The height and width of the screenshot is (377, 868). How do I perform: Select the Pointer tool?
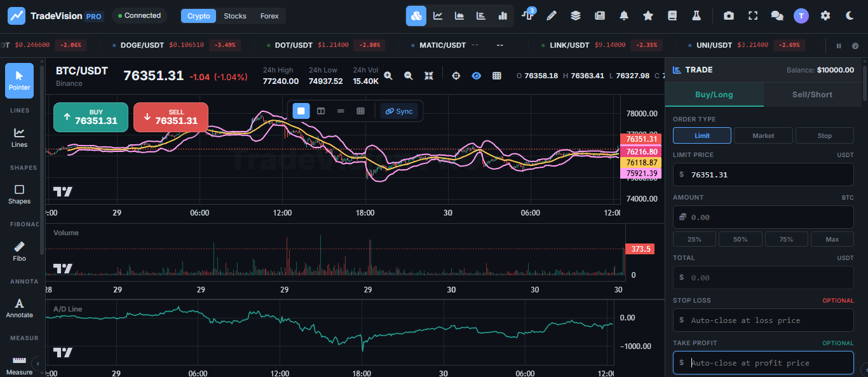(x=19, y=81)
